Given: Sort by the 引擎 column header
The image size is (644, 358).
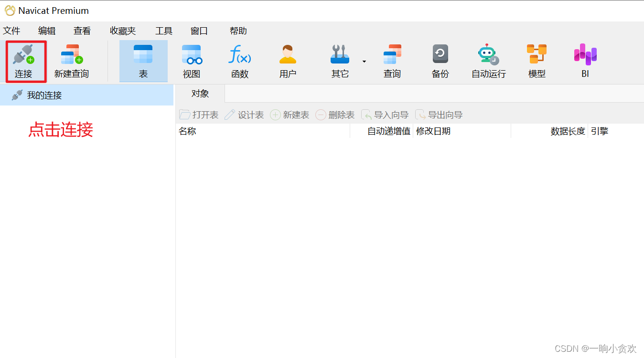Looking at the screenshot, I should pyautogui.click(x=616, y=131).
